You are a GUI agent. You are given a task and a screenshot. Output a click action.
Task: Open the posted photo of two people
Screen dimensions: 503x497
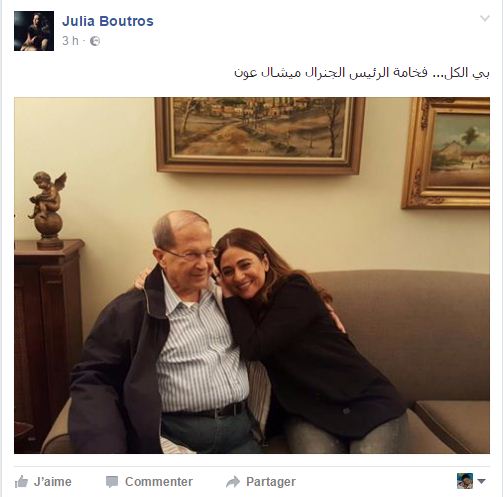tap(252, 276)
